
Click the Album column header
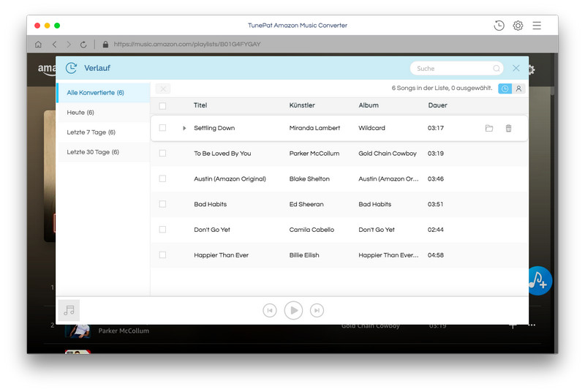[369, 105]
